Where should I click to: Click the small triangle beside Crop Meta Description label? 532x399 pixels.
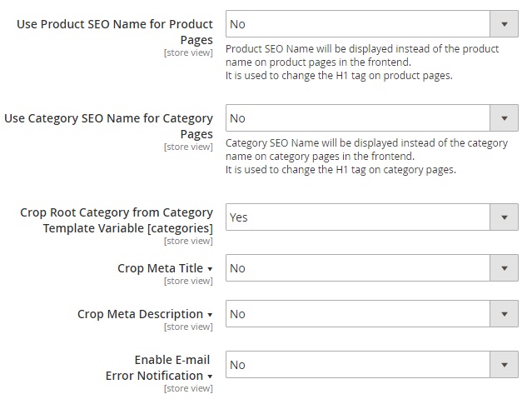pos(210,315)
